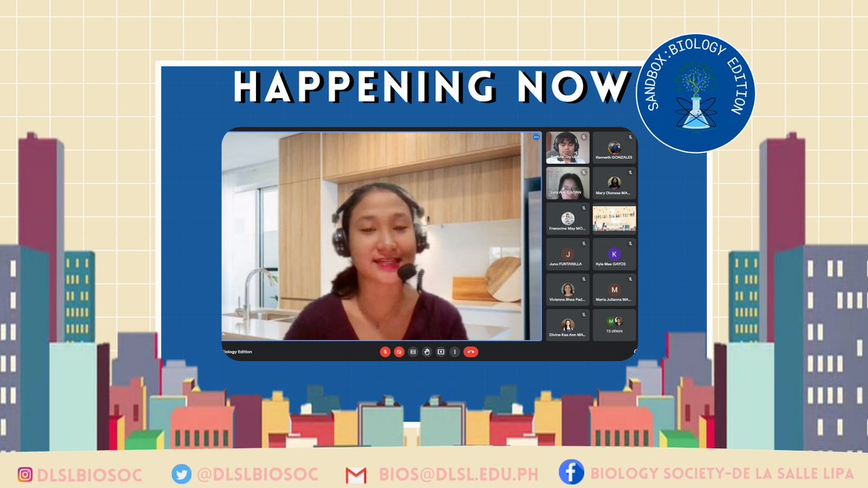This screenshot has width=868, height=488.
Task: Click the Instagram icon in the footer
Action: pyautogui.click(x=26, y=475)
